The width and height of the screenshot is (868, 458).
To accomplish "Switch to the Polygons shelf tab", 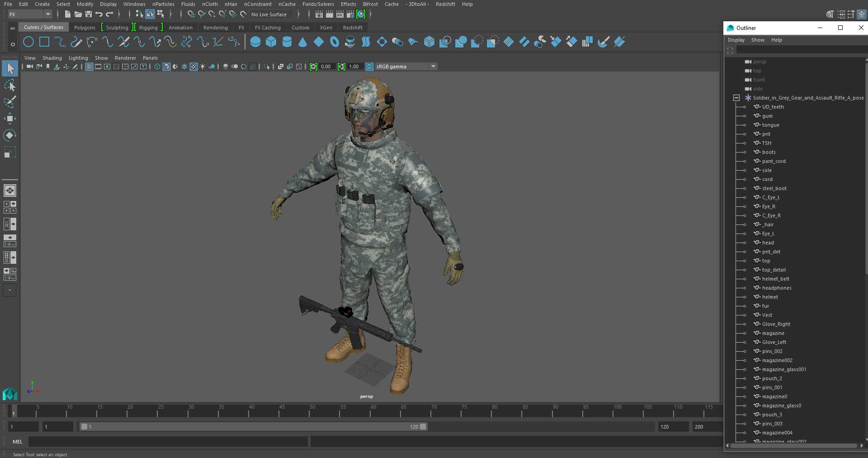I will click(x=85, y=28).
